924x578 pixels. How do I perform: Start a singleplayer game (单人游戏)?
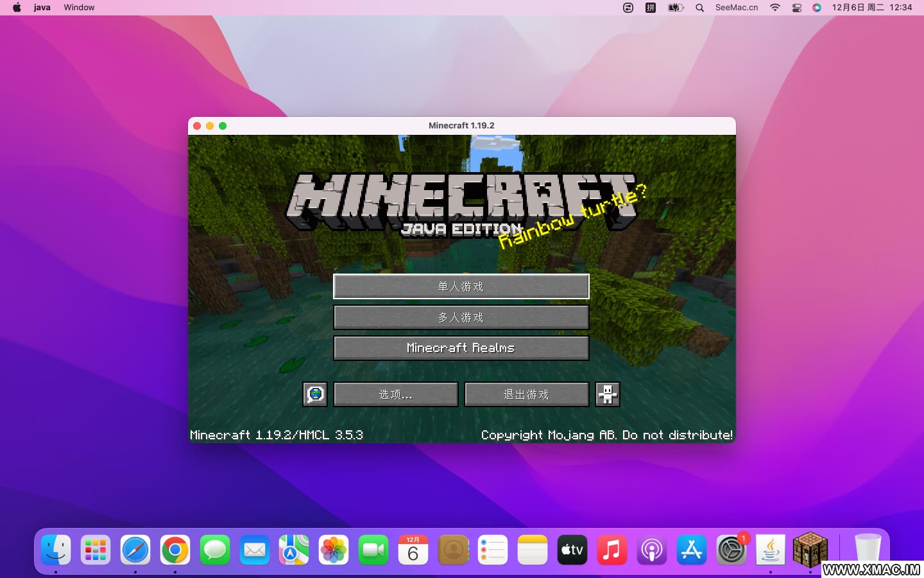pos(461,286)
